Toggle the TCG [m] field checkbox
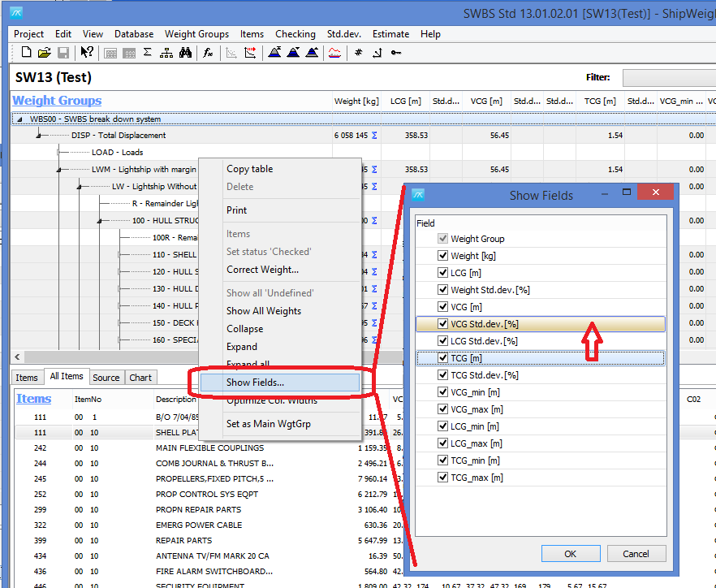This screenshot has width=716, height=588. 442,358
